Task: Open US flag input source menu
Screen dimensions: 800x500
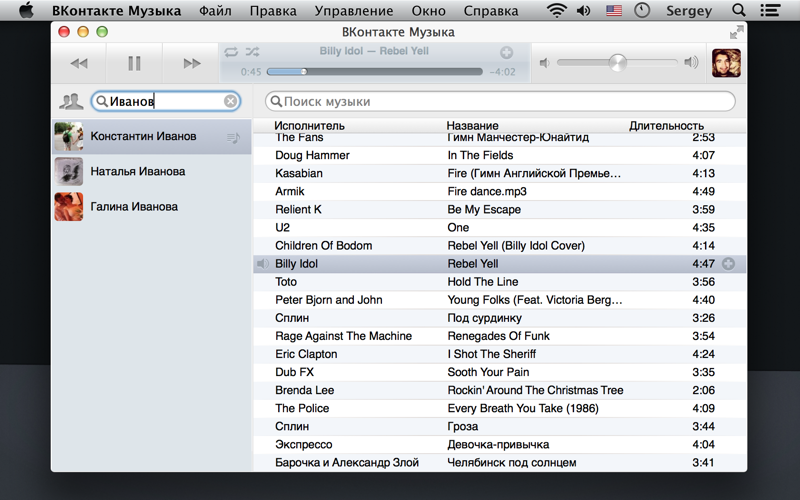Action: [x=614, y=10]
